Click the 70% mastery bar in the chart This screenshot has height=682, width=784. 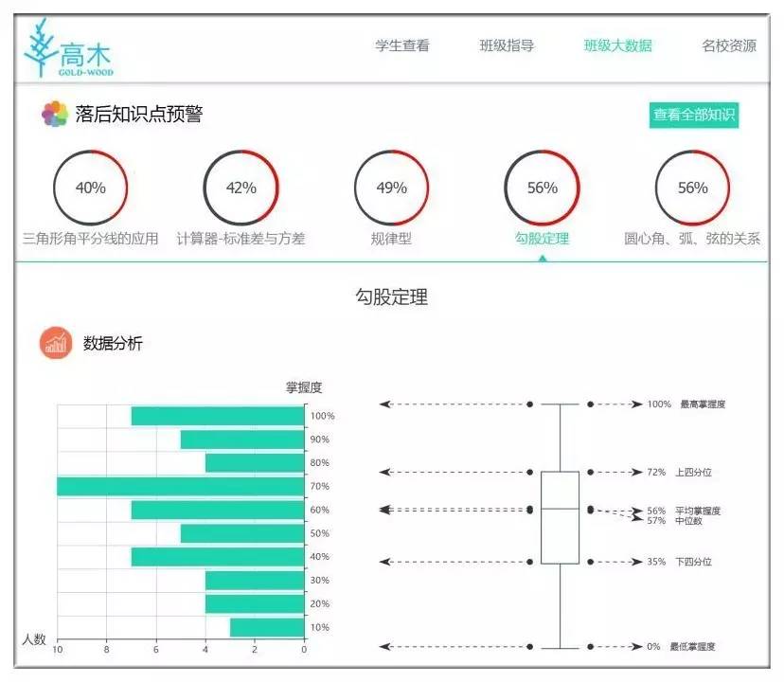tap(180, 487)
